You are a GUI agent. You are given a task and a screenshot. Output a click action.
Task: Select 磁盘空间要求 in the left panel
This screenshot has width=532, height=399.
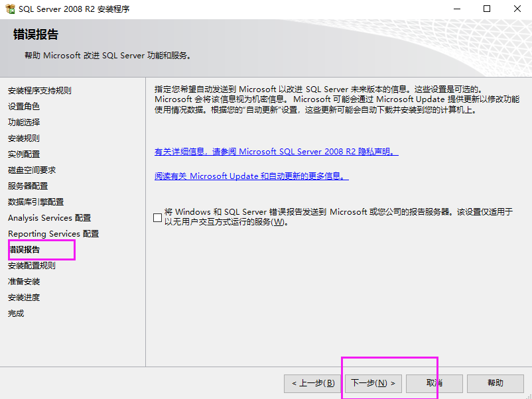[31, 169]
